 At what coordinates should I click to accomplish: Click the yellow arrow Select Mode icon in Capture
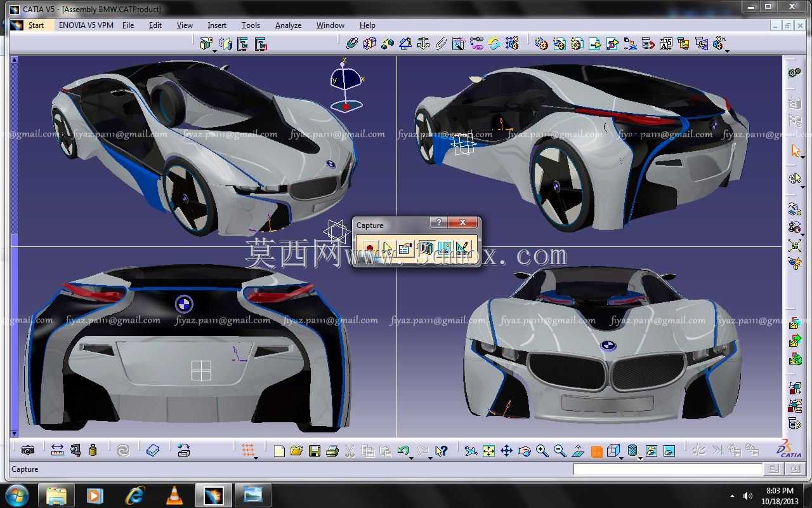388,248
